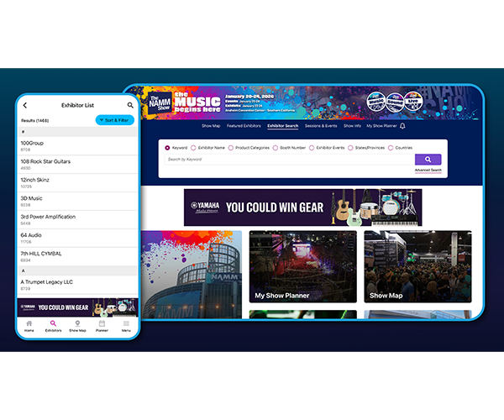Image resolution: width=504 pixels, height=420 pixels.
Task: Select the 7th HILL CYMBAL row
Action: coord(77,256)
